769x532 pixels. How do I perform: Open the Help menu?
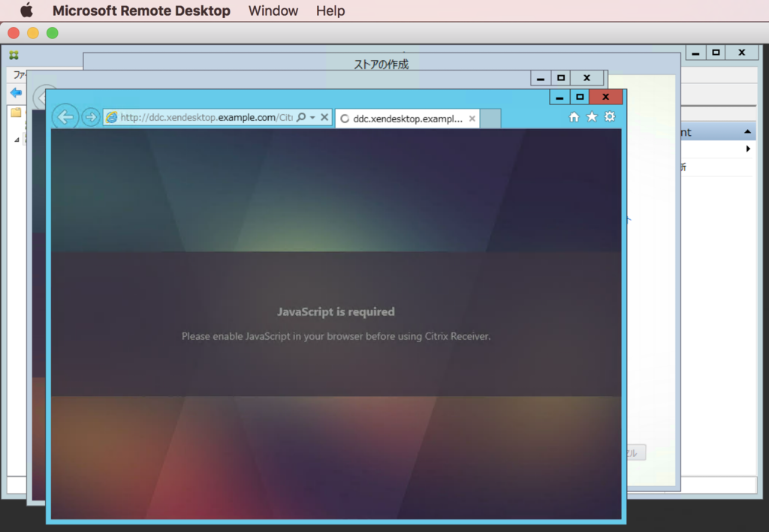click(x=330, y=11)
